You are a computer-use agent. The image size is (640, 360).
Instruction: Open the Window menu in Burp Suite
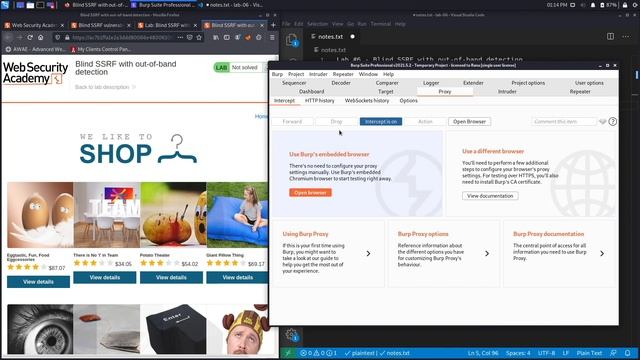(368, 74)
